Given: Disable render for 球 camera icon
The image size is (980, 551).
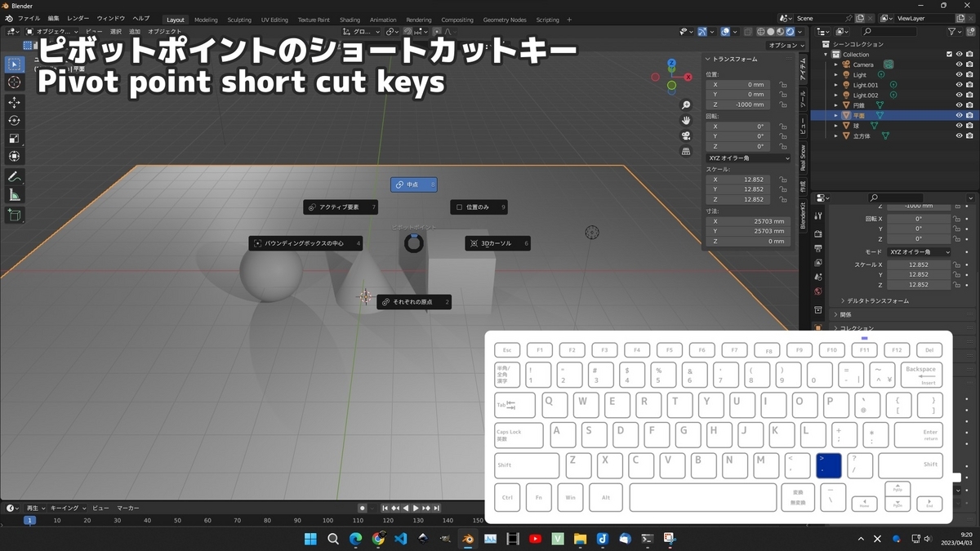Looking at the screenshot, I should point(969,126).
